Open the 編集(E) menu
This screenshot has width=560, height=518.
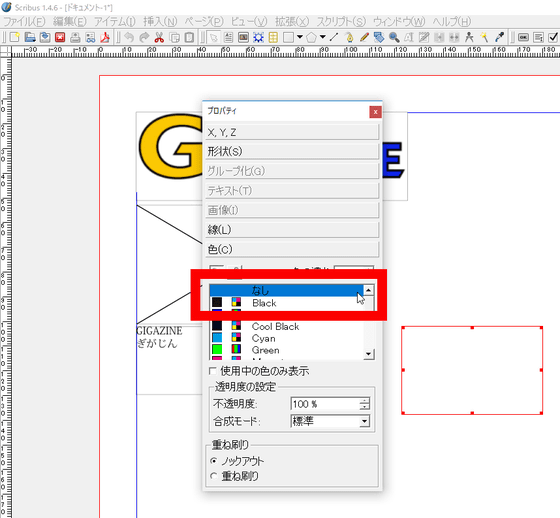[x=70, y=22]
